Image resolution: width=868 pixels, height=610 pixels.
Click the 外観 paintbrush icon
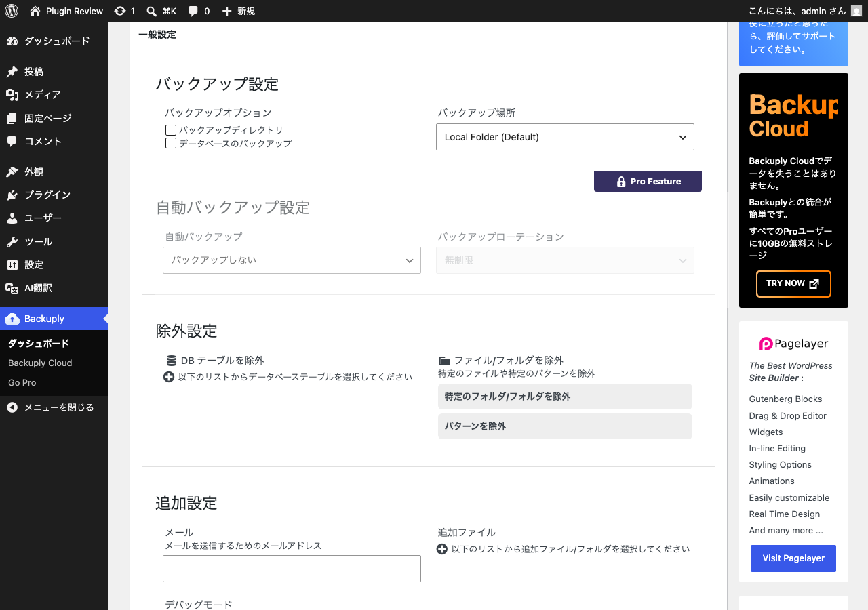(12, 172)
